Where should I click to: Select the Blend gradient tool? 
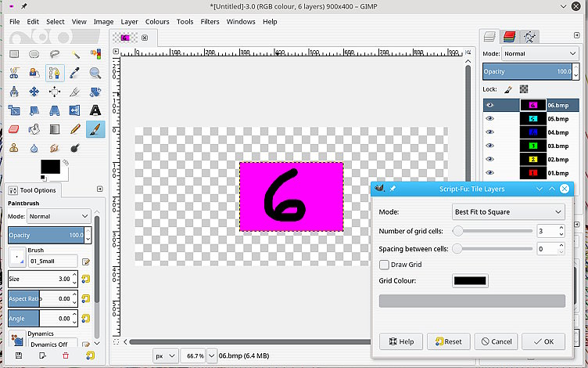click(55, 129)
